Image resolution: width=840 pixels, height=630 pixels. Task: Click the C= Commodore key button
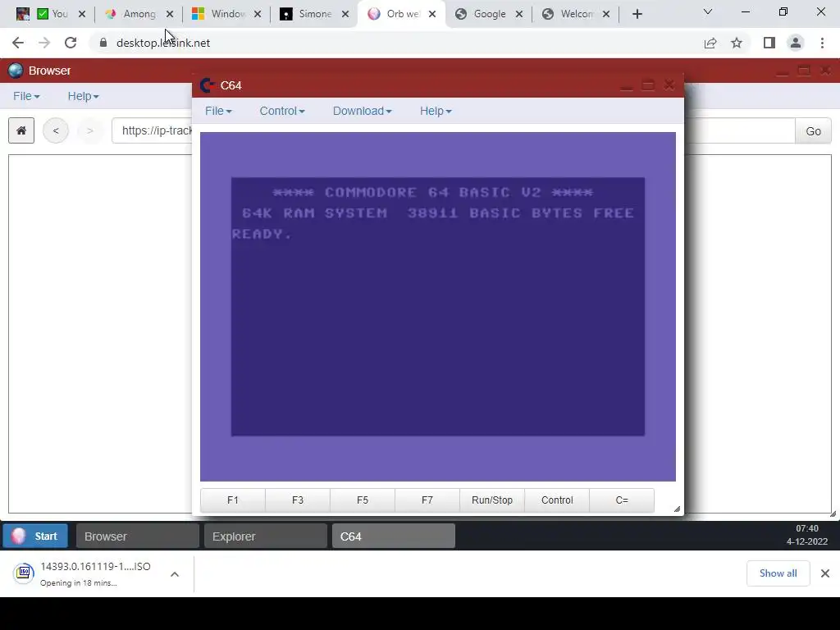pos(622,500)
